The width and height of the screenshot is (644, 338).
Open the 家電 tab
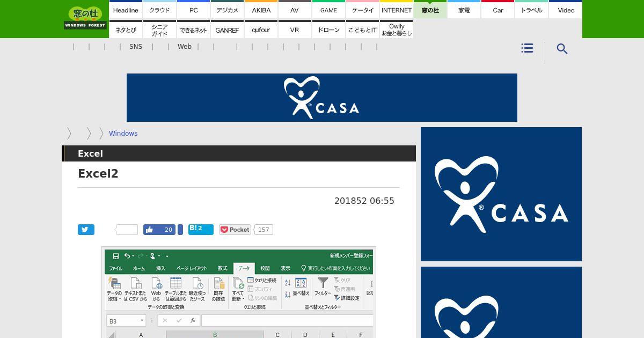click(464, 9)
